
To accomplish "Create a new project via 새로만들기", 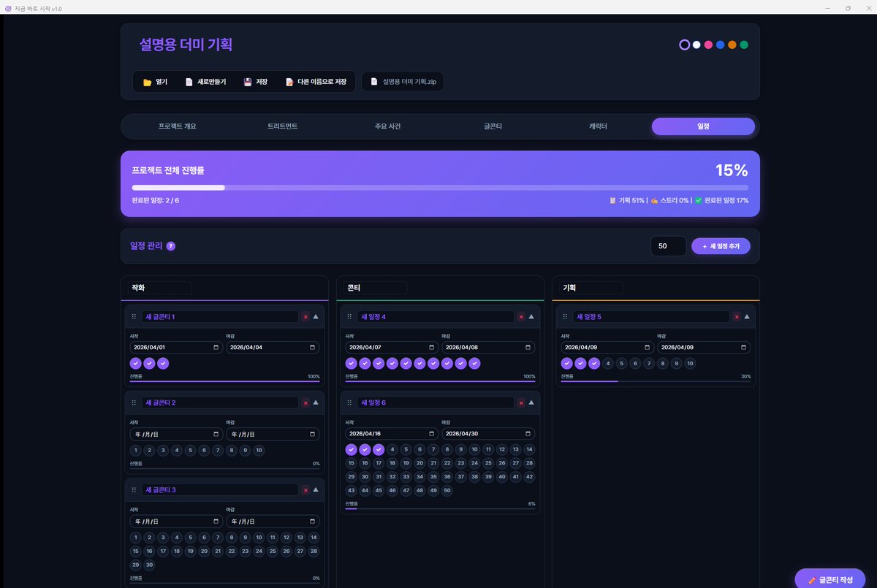I will 205,82.
